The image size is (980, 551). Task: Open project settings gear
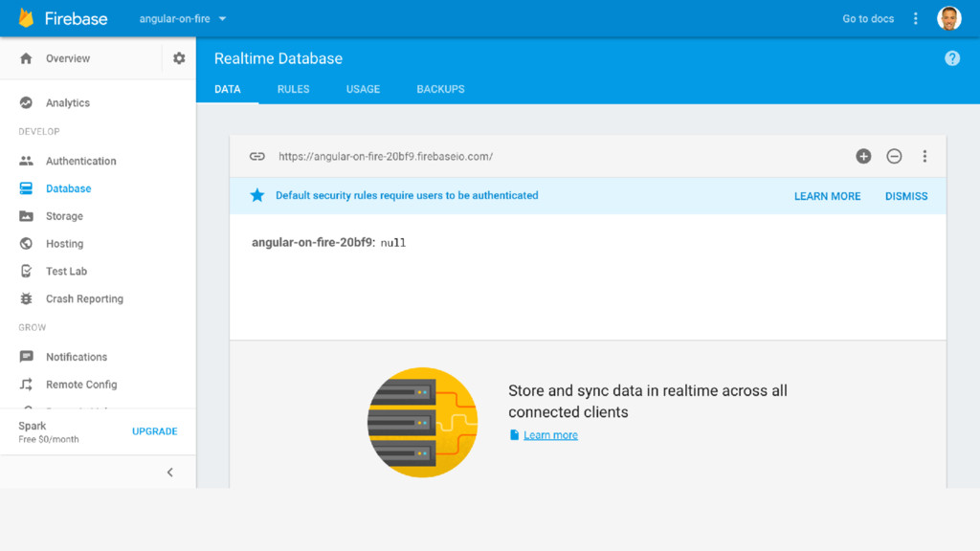pos(179,58)
